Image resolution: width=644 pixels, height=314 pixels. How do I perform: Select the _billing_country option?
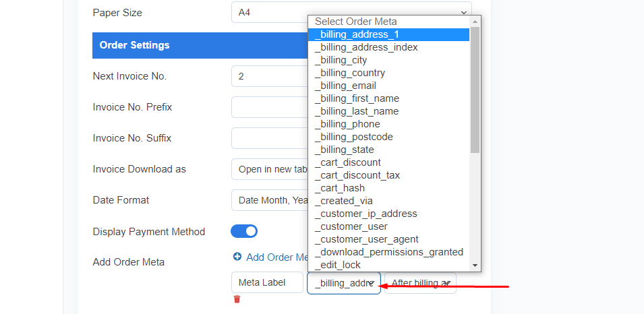point(388,73)
